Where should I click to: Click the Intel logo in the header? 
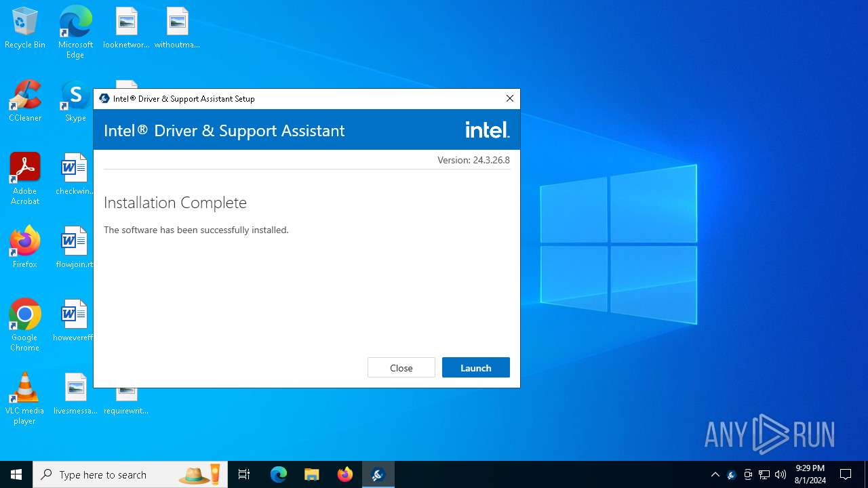488,129
